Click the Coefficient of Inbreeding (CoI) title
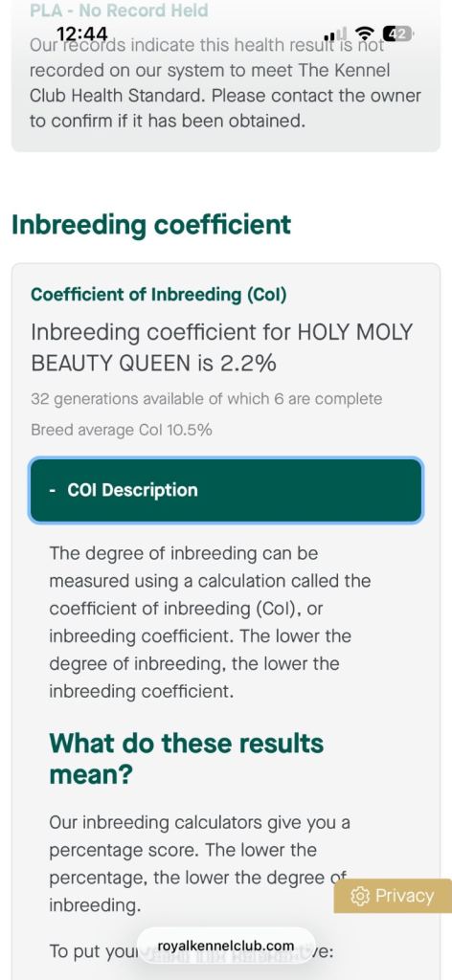This screenshot has width=452, height=980. point(159,295)
